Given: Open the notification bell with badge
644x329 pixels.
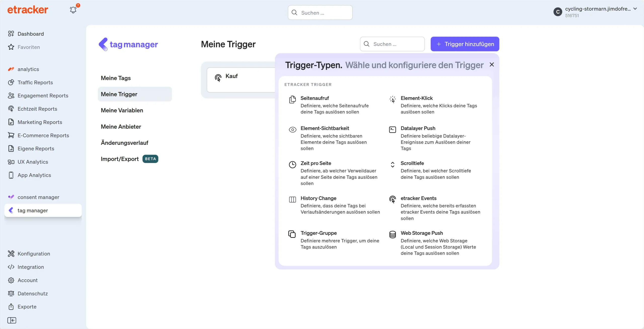Looking at the screenshot, I should 73,10.
